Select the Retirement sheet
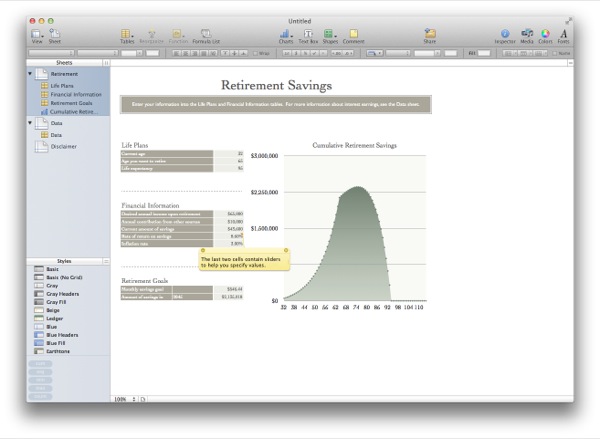The height and width of the screenshot is (439, 600). [64, 74]
